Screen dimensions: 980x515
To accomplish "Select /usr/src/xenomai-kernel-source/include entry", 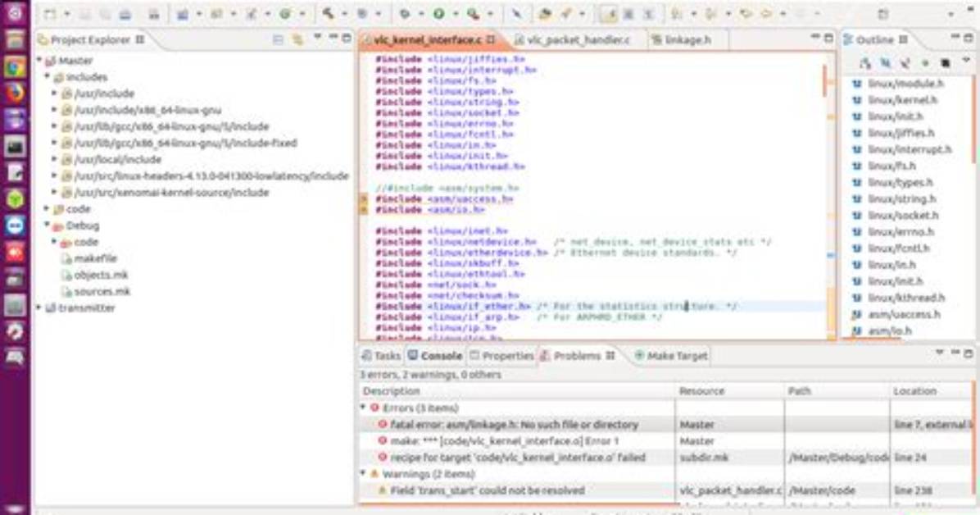I will (x=171, y=192).
